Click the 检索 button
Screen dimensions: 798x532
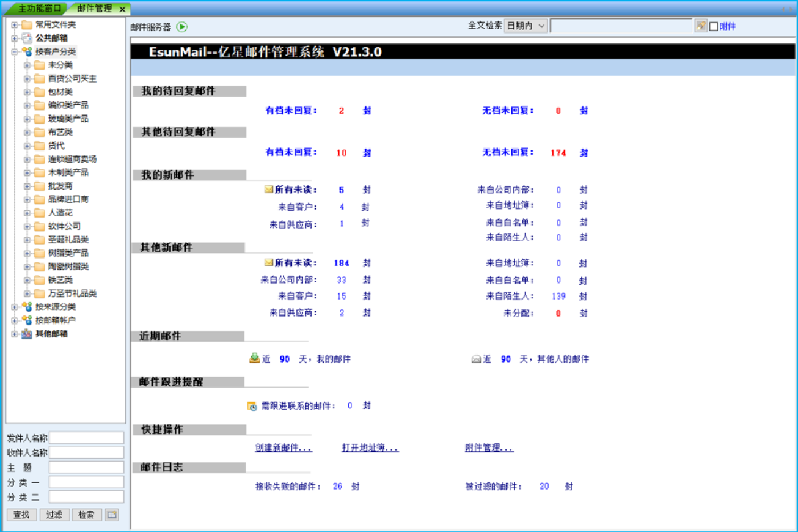pos(86,514)
